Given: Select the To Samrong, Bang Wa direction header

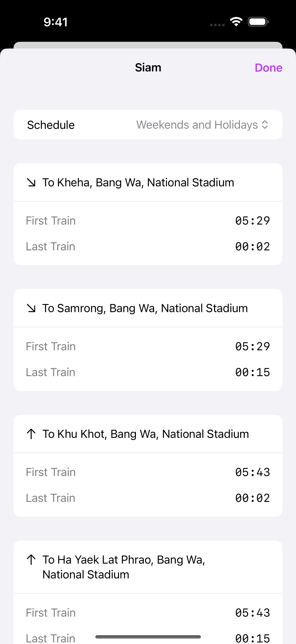Looking at the screenshot, I should [145, 308].
